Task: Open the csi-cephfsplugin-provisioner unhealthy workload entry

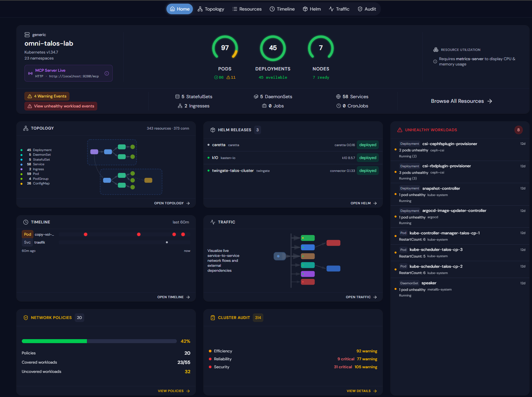Action: (x=460, y=150)
